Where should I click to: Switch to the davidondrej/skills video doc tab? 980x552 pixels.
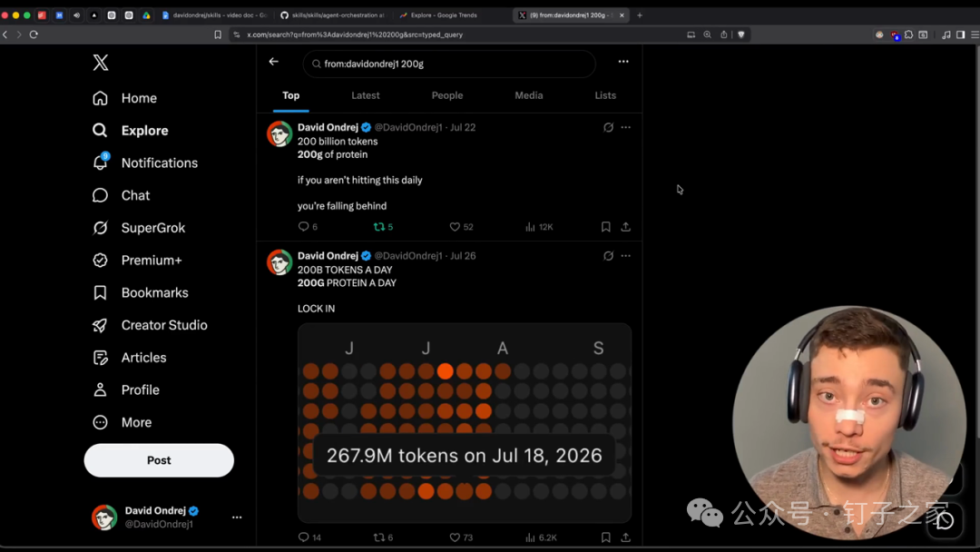click(x=214, y=15)
